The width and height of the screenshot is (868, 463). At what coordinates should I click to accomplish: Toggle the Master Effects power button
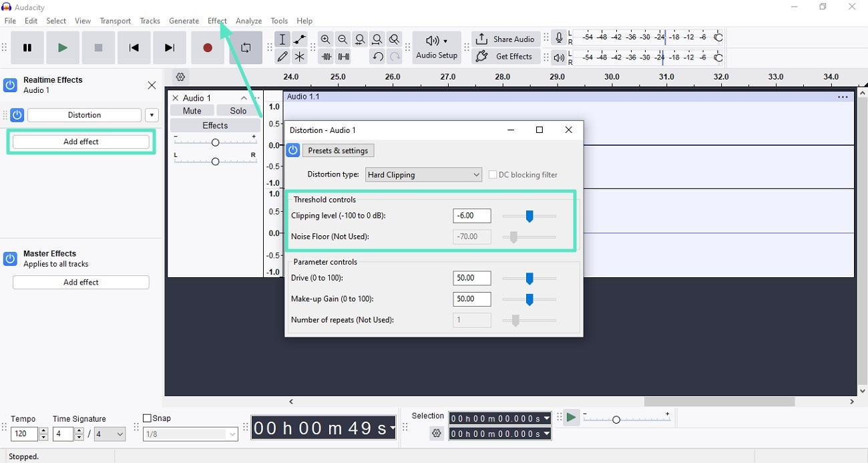pyautogui.click(x=10, y=259)
